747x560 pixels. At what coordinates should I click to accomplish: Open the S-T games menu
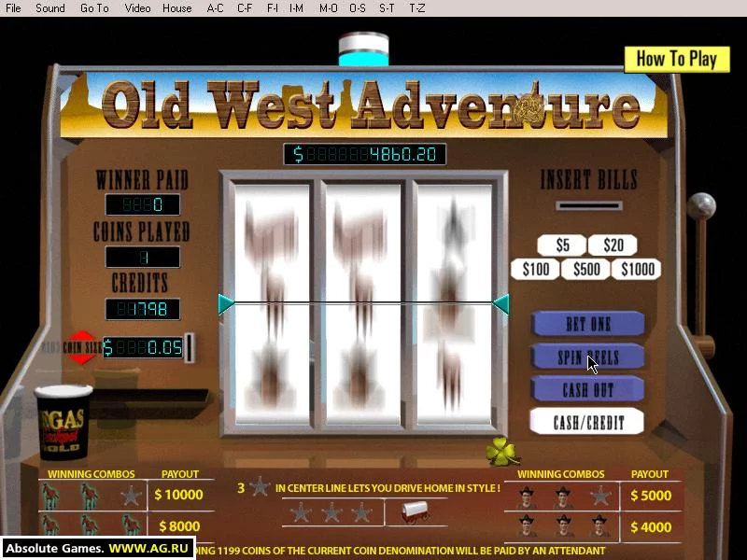pyautogui.click(x=387, y=8)
